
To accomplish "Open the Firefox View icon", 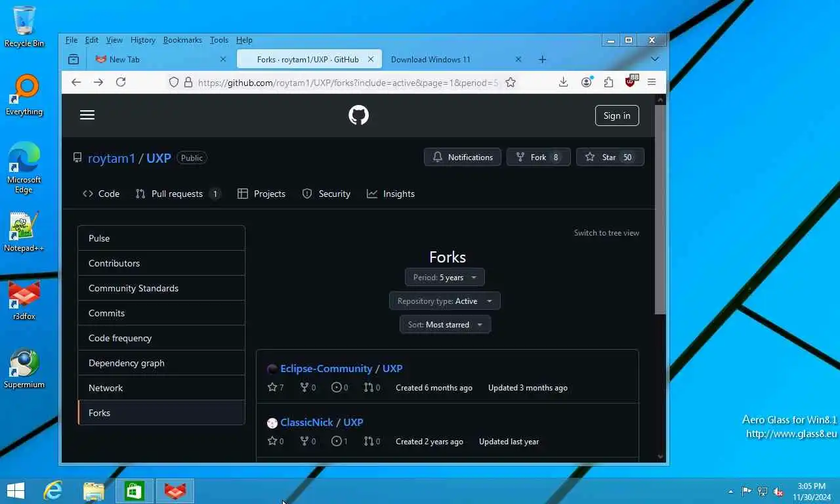I will click(73, 59).
